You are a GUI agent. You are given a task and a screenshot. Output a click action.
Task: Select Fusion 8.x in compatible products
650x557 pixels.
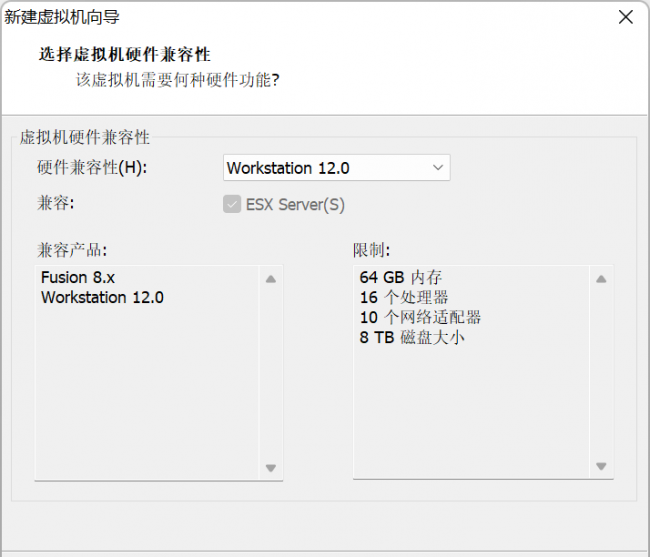(x=78, y=277)
